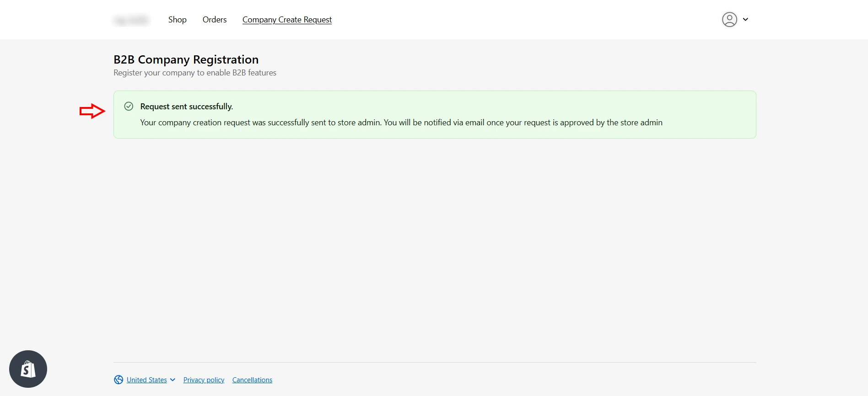Click the green success checkmark icon

click(x=128, y=106)
